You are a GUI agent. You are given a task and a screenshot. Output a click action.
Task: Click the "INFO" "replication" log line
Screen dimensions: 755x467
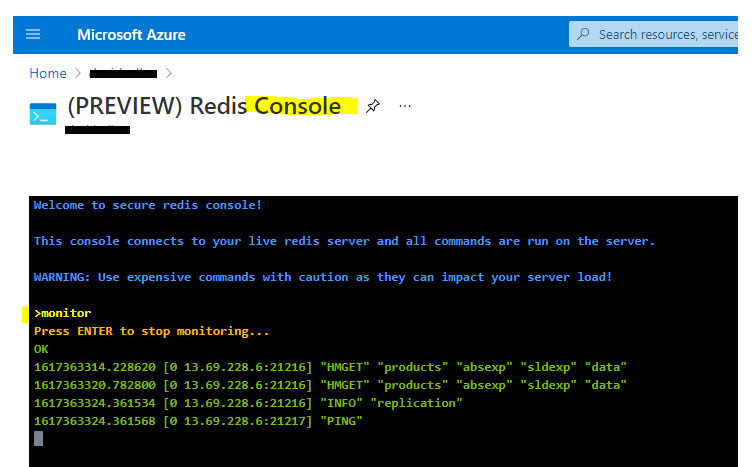click(248, 403)
